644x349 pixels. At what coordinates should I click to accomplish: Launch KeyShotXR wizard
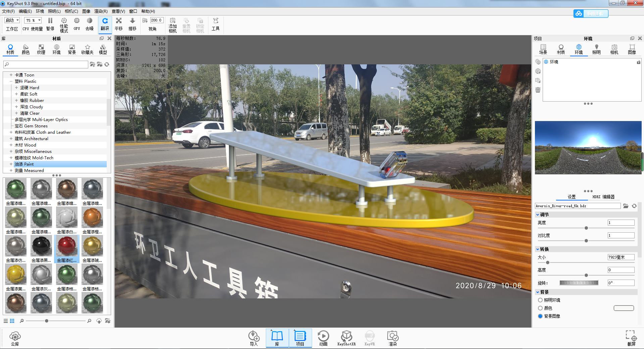[346, 338]
